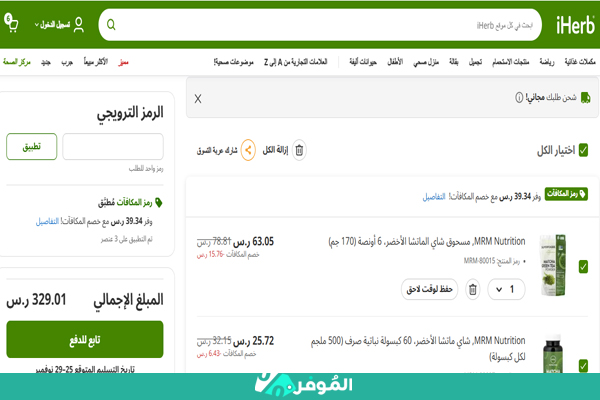Open the مركز الصحة wellness hub link
The width and height of the screenshot is (600, 400).
(x=17, y=62)
